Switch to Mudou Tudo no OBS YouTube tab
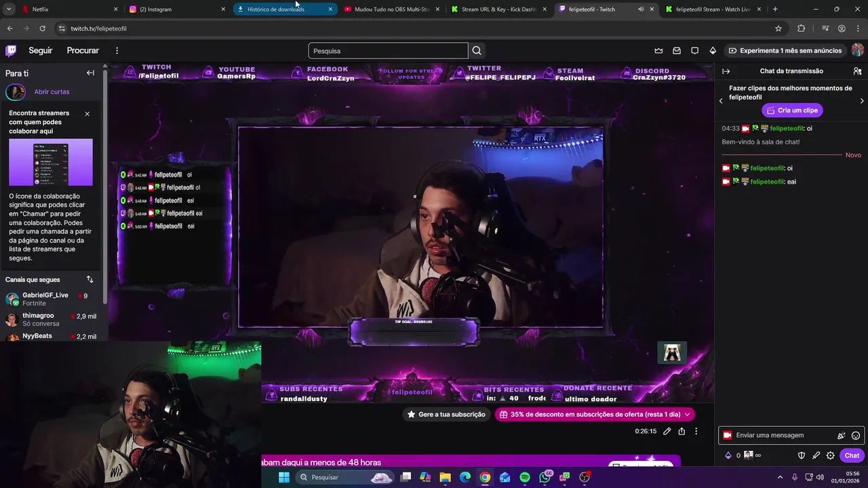 392,9
